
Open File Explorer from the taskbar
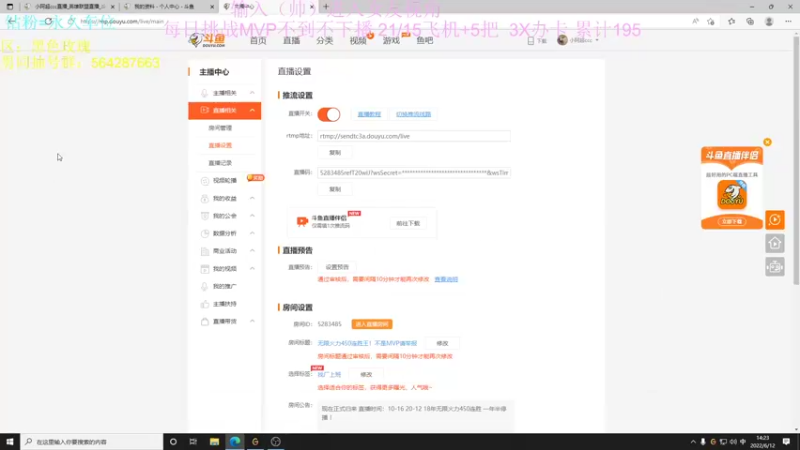(x=214, y=441)
